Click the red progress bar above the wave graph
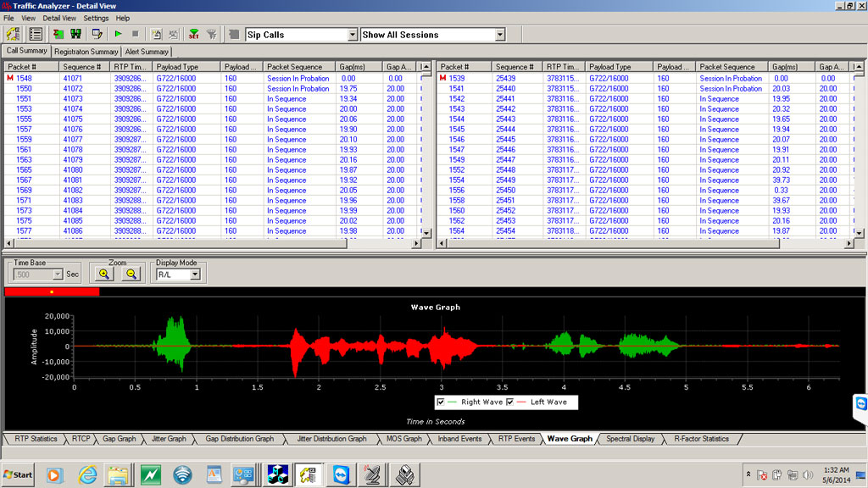The image size is (868, 488). click(x=52, y=291)
